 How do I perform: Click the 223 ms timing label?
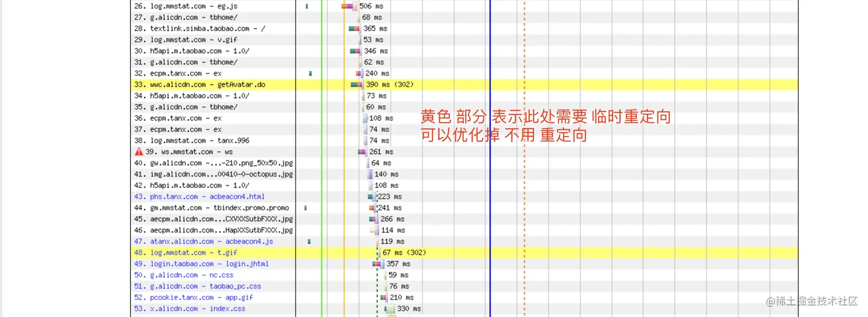tap(390, 197)
